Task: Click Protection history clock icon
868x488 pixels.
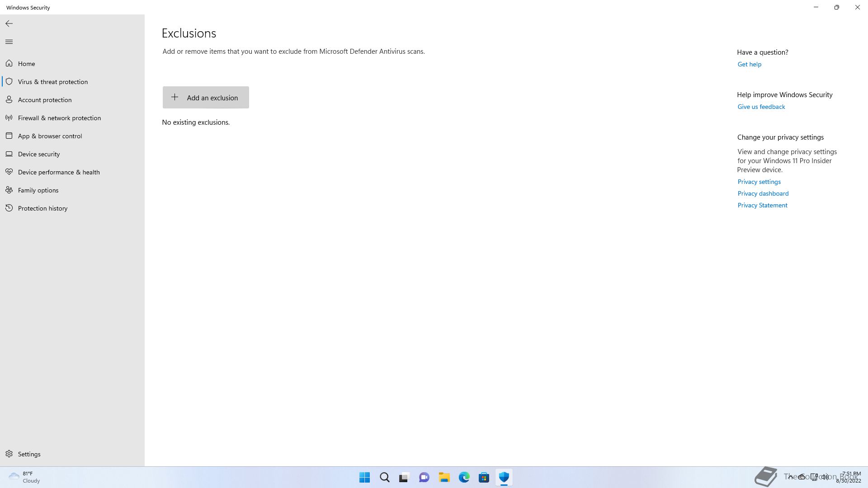Action: (9, 208)
